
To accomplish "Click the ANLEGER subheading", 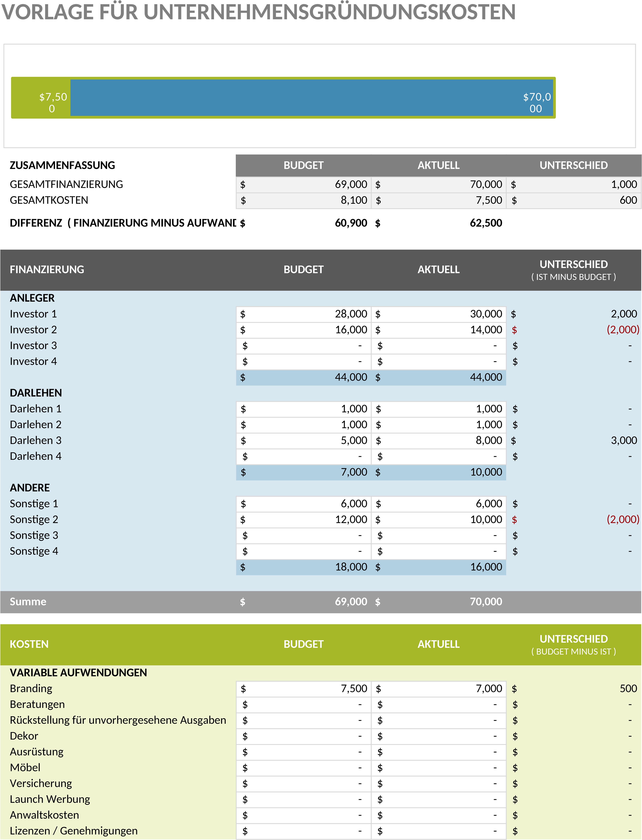I will [x=32, y=298].
